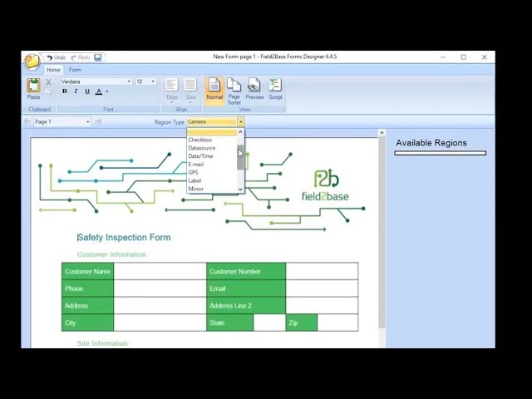Click the Region Type combo box field

click(211, 121)
